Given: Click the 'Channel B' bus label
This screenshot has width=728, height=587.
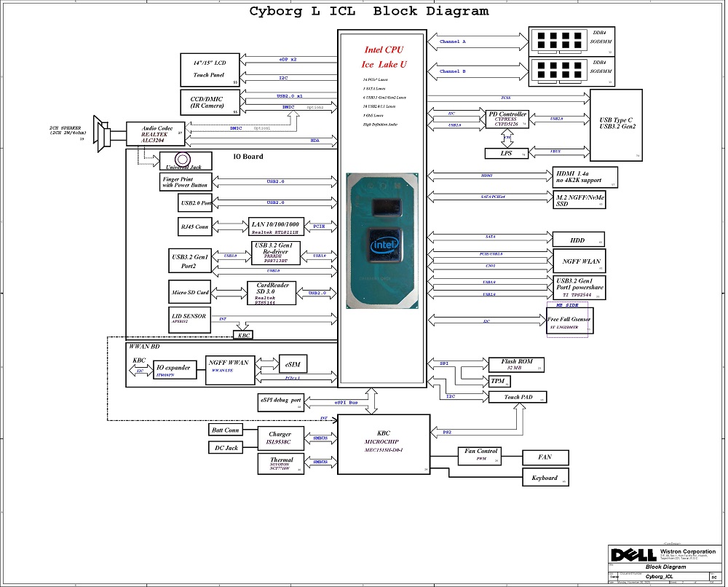Looking at the screenshot, I should pyautogui.click(x=452, y=71).
